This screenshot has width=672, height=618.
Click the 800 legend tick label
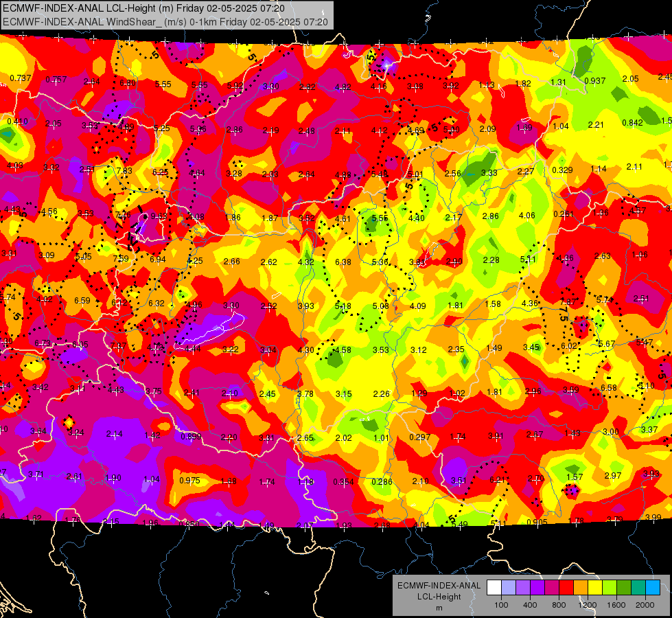click(x=559, y=605)
